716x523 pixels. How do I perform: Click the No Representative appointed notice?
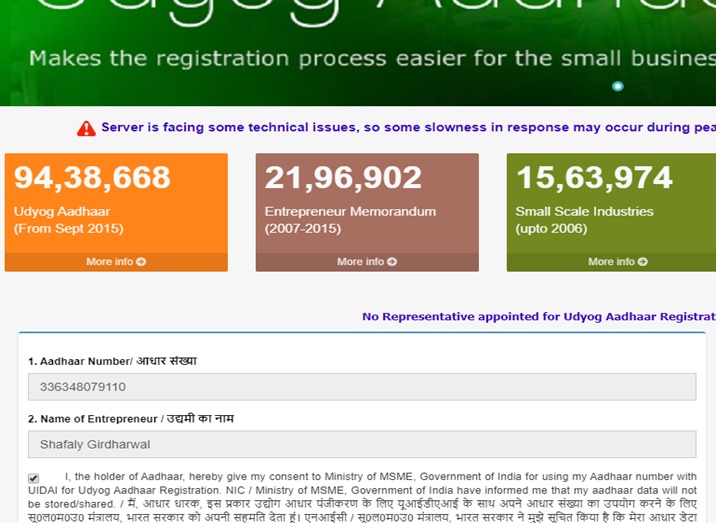(x=539, y=317)
